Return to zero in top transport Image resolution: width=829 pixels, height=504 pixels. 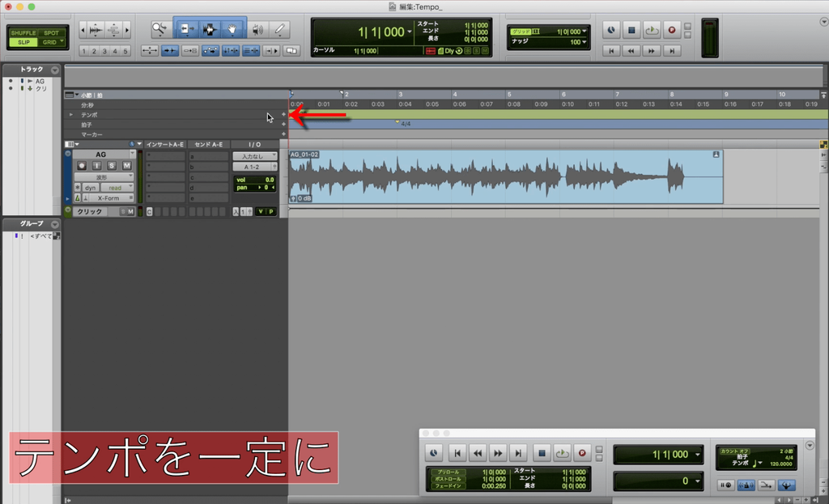coord(611,51)
